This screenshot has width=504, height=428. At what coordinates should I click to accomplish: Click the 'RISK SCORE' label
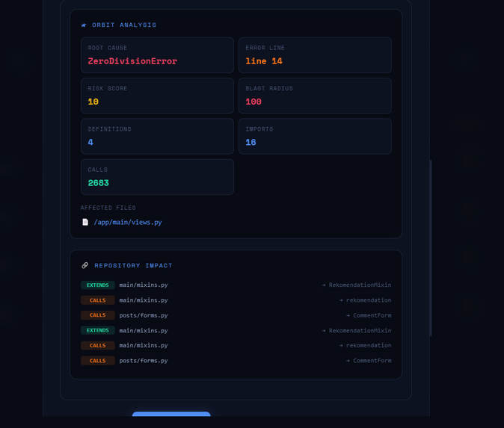coord(108,88)
